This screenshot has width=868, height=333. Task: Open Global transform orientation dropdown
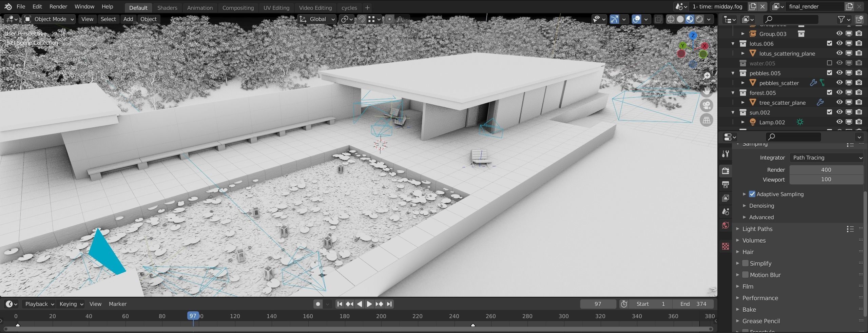[x=317, y=19]
